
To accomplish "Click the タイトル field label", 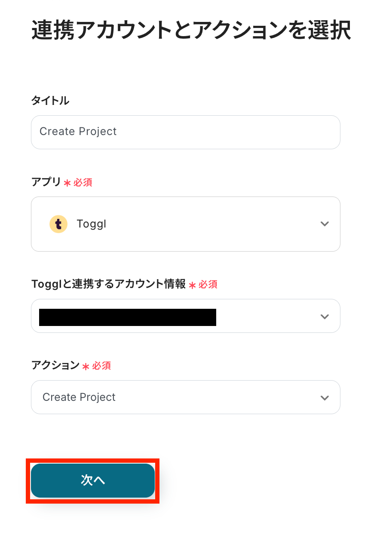I will [x=50, y=101].
